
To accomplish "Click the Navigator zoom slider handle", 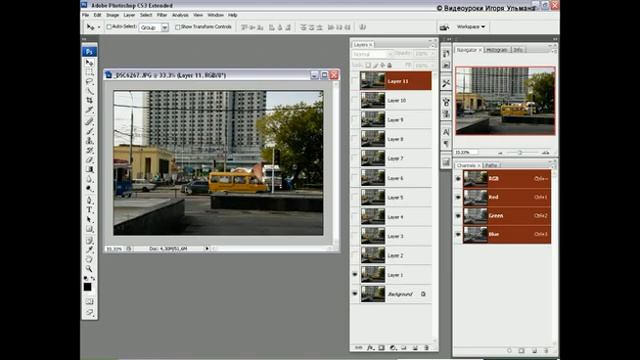I will tap(520, 153).
